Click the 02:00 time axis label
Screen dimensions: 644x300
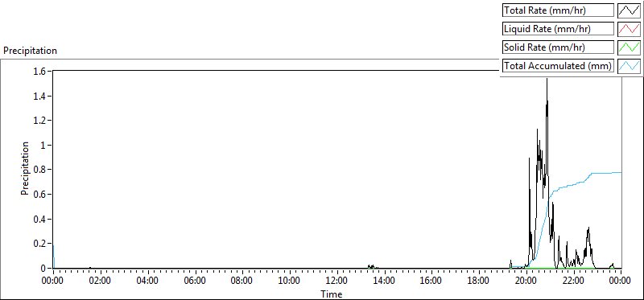(x=100, y=282)
